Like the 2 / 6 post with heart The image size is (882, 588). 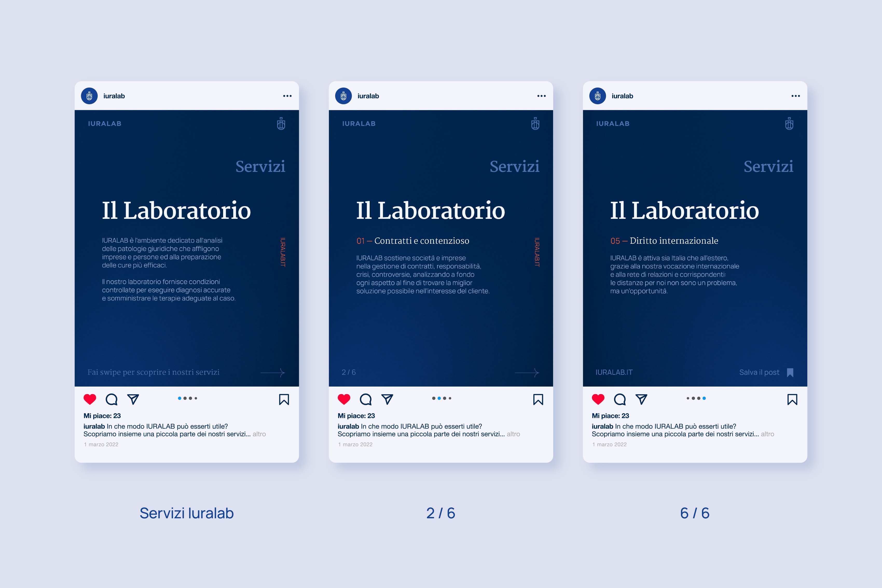344,399
